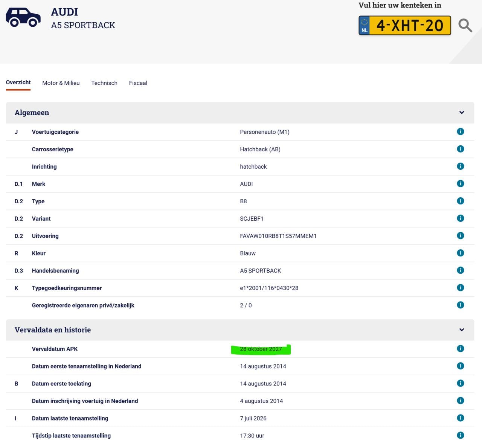
Task: Click the car icon next to AUDI
Action: [x=23, y=17]
